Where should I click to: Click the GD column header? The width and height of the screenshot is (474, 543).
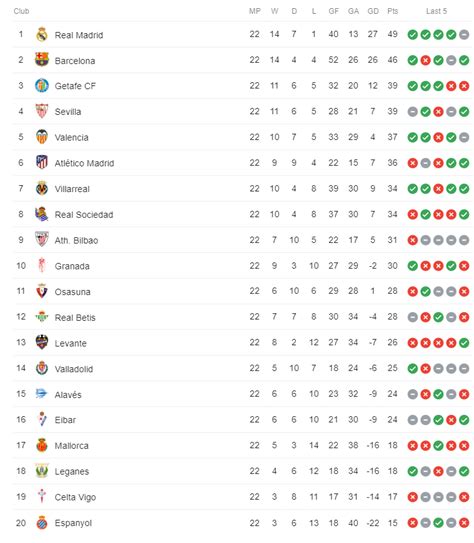click(373, 11)
